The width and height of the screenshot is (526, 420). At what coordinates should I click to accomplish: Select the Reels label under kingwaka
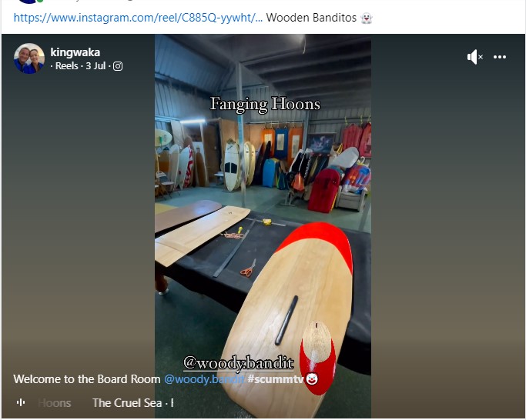point(66,65)
